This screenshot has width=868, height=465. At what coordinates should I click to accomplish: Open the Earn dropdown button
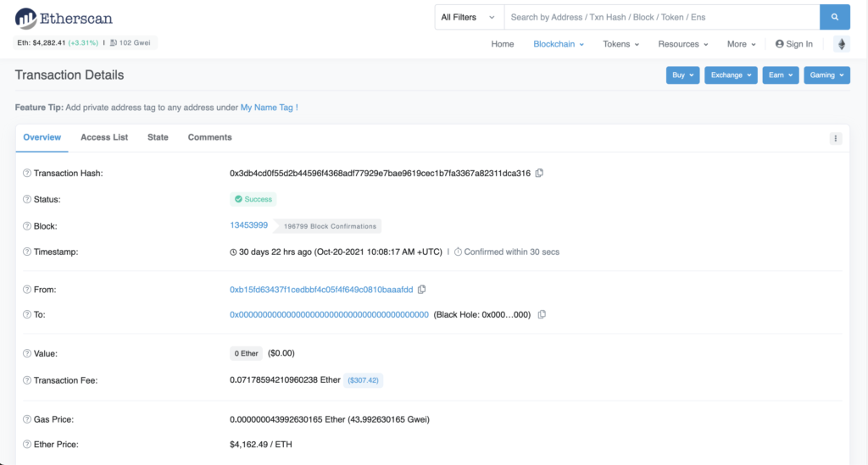(781, 75)
